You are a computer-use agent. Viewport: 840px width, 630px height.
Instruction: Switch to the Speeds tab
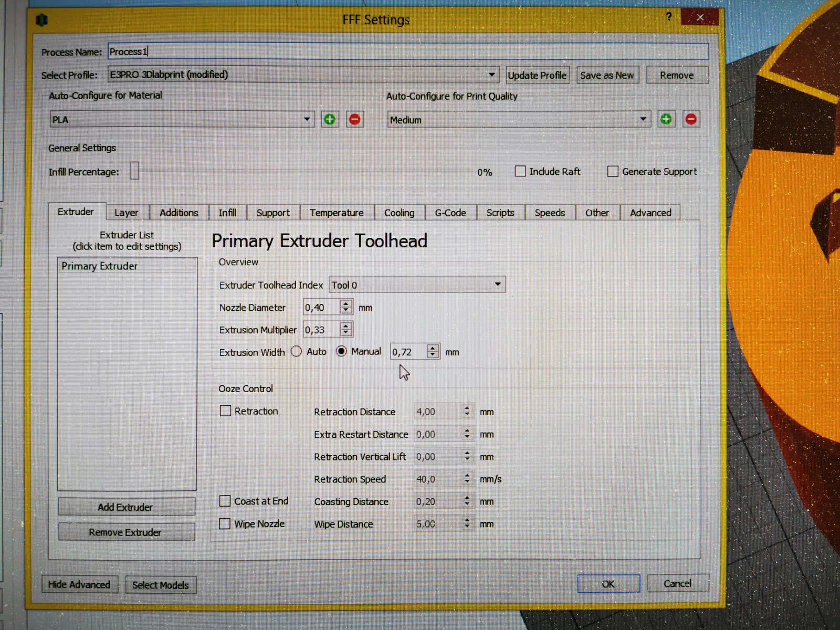click(550, 213)
